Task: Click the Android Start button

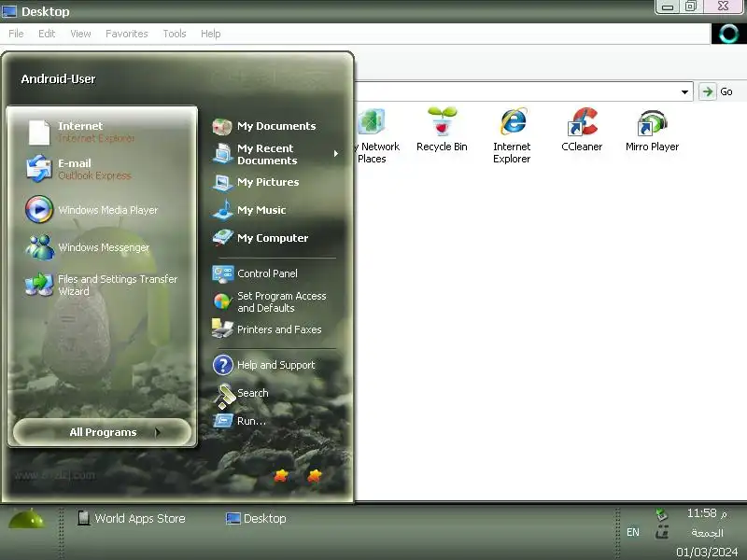Action: 28,519
